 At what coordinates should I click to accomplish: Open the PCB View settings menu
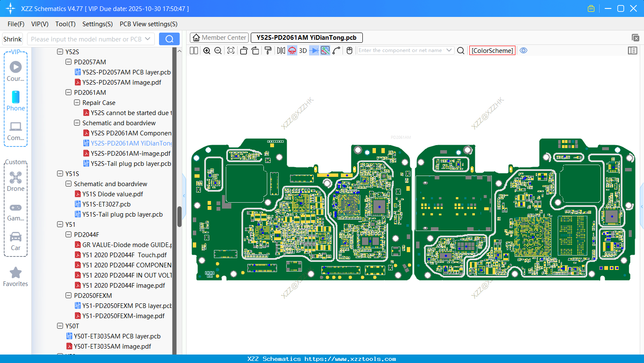coord(148,24)
